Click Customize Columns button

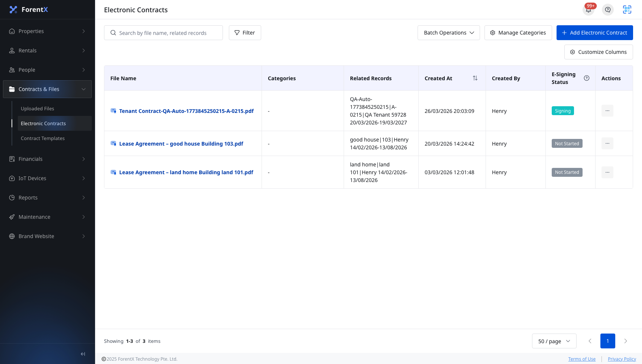point(599,52)
